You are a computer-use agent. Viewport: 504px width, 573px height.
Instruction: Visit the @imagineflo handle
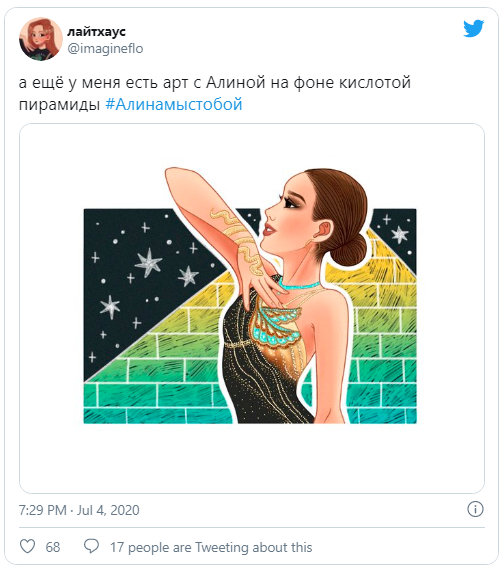tap(105, 48)
